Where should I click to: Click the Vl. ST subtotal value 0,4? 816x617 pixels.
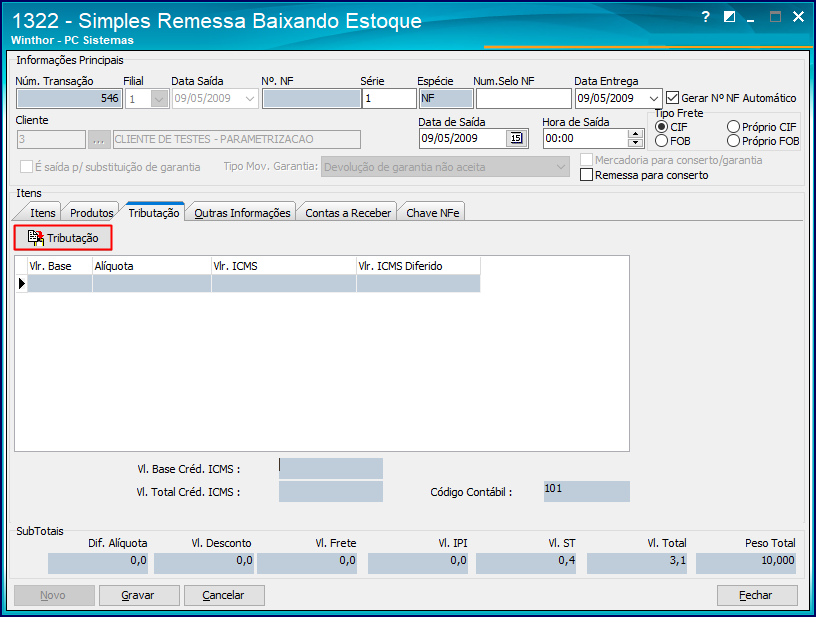[x=526, y=563]
